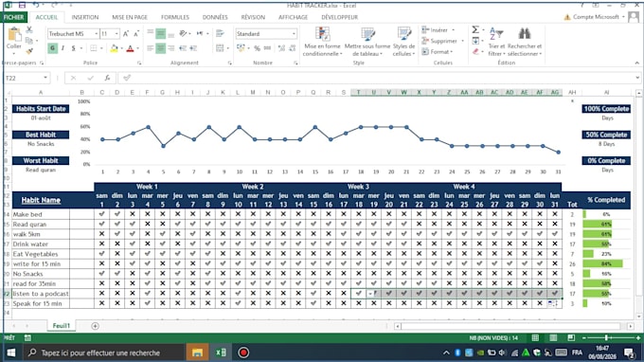Open the Trebuchet MS font dropdown
Screen dimensions: 644x362
point(97,34)
